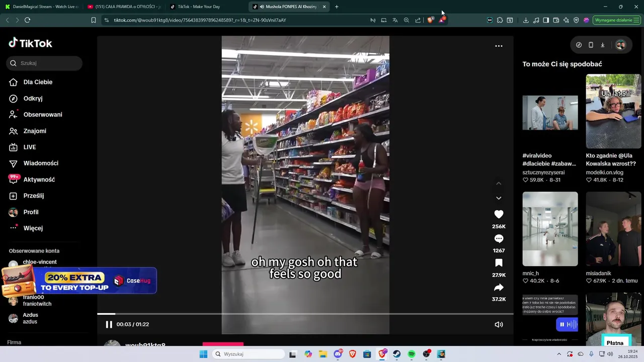The height and width of the screenshot is (362, 644).
Task: Open the LIVE section
Action: (23, 147)
